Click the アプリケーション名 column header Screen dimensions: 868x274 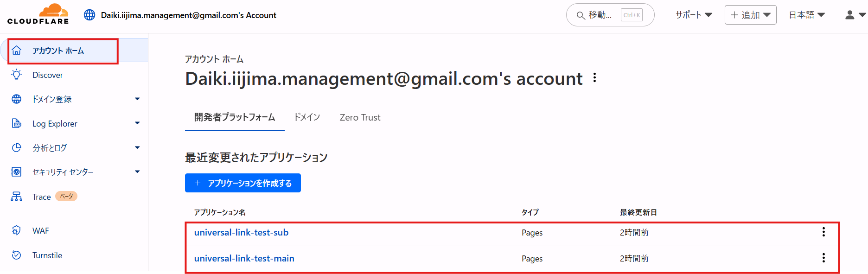220,212
